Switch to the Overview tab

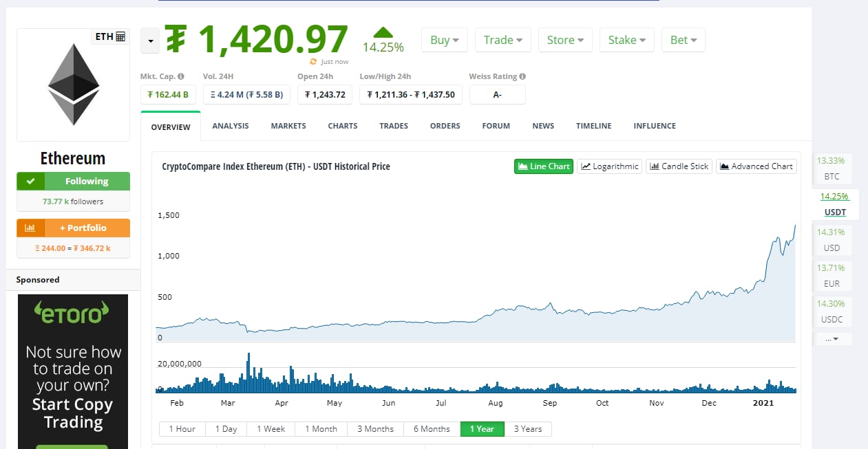coord(171,127)
